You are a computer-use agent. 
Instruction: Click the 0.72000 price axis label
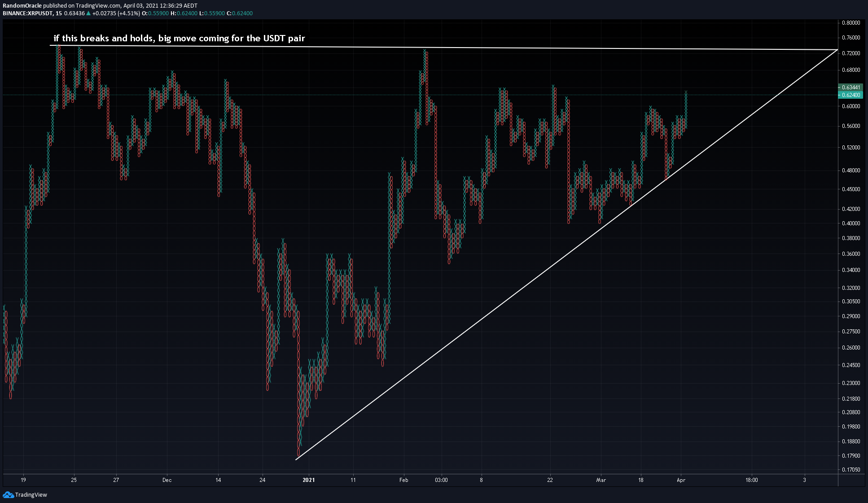[851, 53]
